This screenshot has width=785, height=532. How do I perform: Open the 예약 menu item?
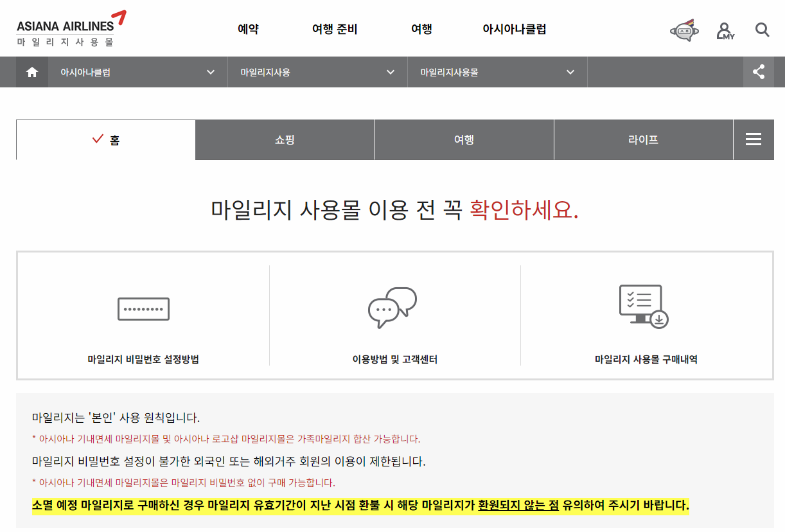click(x=247, y=29)
